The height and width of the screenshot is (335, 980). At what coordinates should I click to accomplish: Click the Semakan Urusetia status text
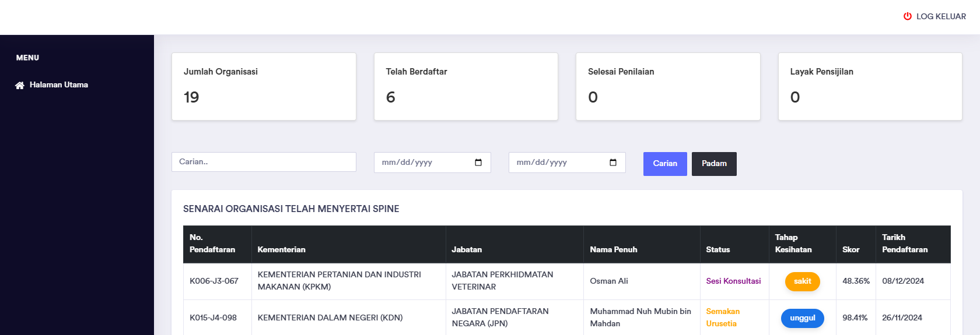[723, 318]
